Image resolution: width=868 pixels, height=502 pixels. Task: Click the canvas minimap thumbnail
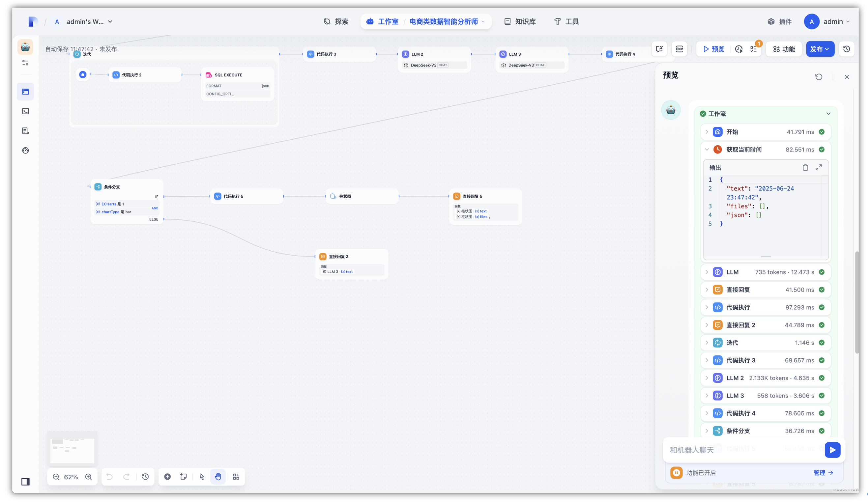[x=72, y=448]
